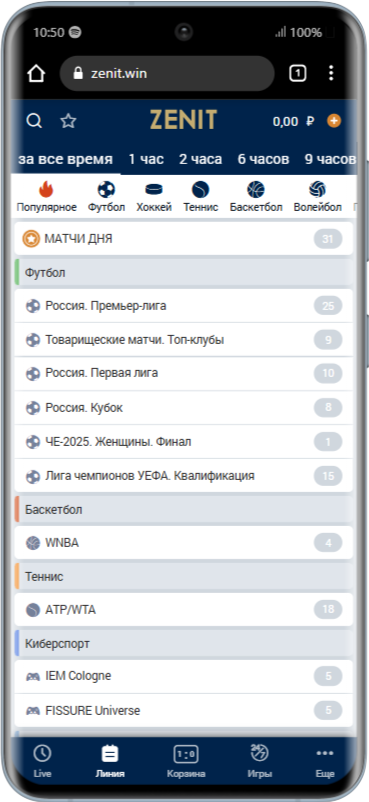Collapse the Баскетбол section header
The width and height of the screenshot is (369, 802).
click(184, 509)
